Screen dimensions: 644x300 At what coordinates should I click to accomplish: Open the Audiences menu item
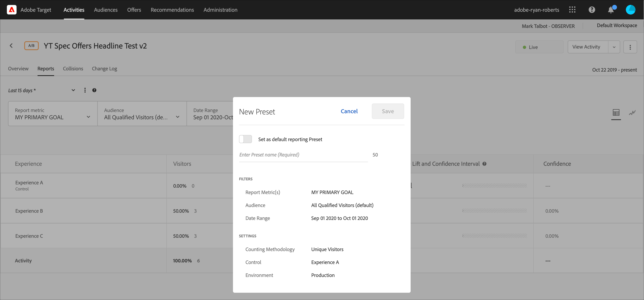[x=106, y=10]
